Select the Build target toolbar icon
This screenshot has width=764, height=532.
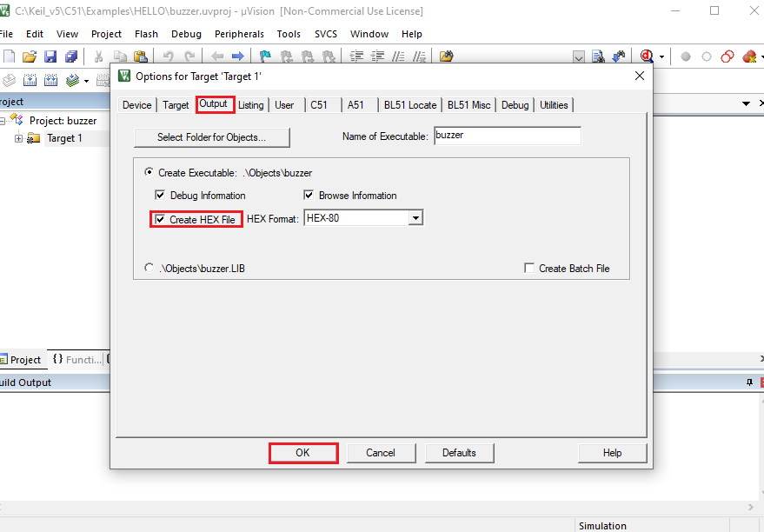click(29, 79)
